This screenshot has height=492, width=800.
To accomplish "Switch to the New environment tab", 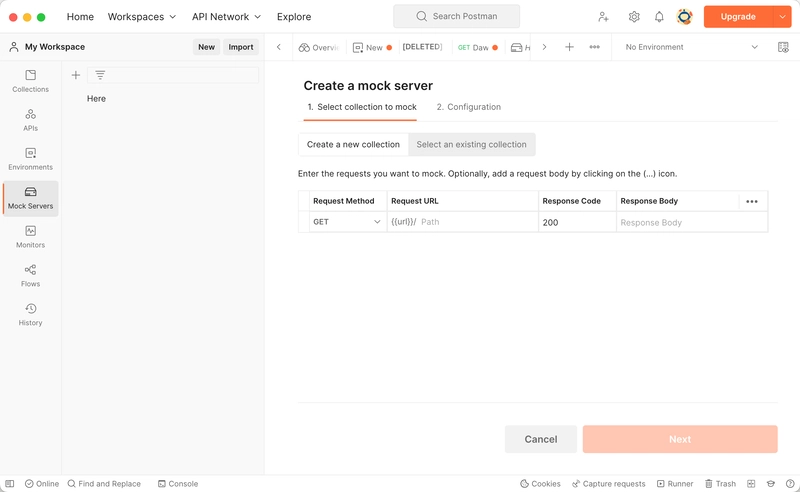I will coord(372,47).
